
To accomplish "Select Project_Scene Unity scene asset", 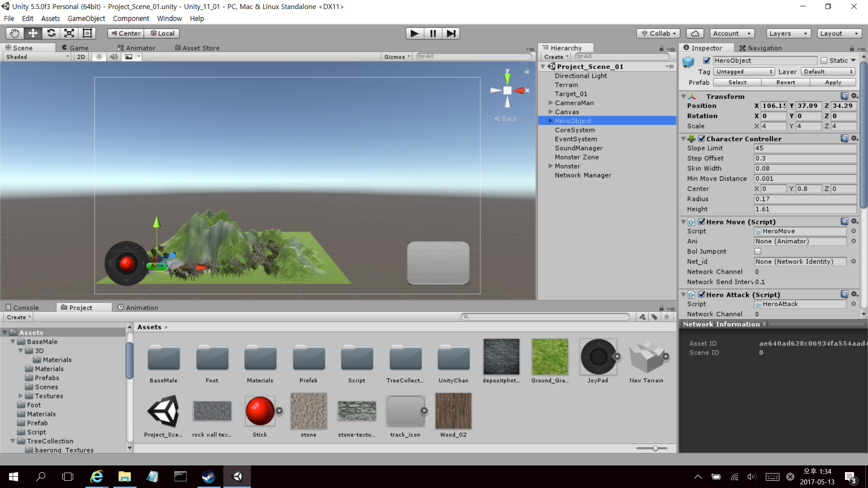I will pyautogui.click(x=163, y=411).
